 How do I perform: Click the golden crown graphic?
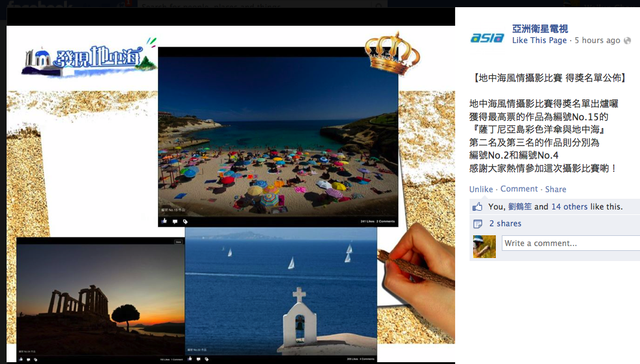[x=392, y=53]
